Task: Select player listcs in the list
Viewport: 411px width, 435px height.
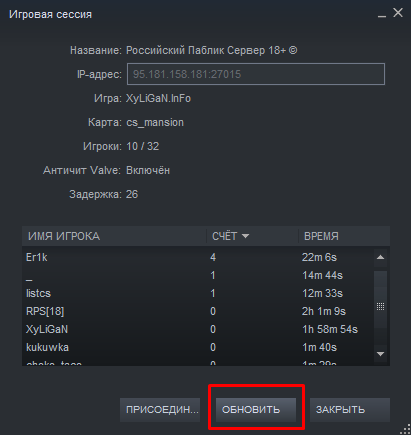Action: (198, 294)
